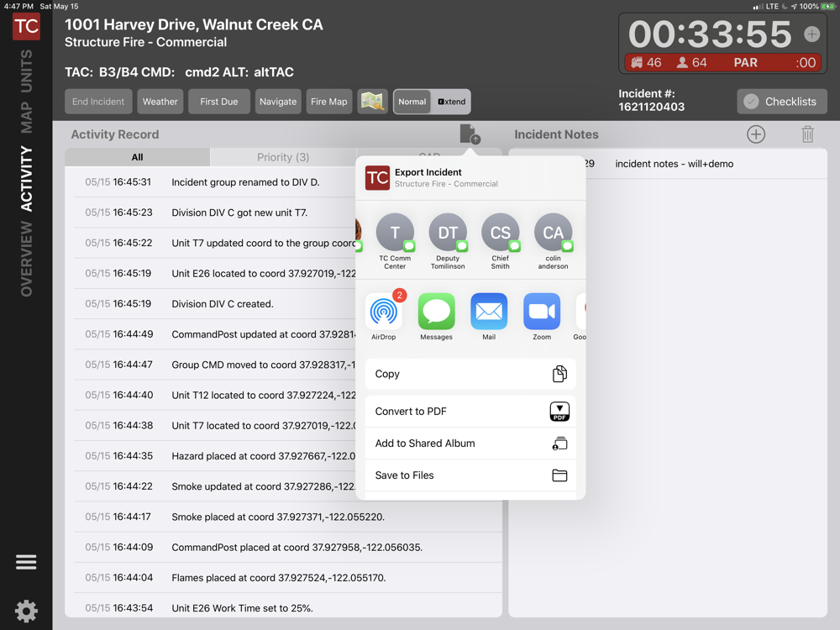Tap the address 1001 Harvey Drive title

click(x=194, y=24)
